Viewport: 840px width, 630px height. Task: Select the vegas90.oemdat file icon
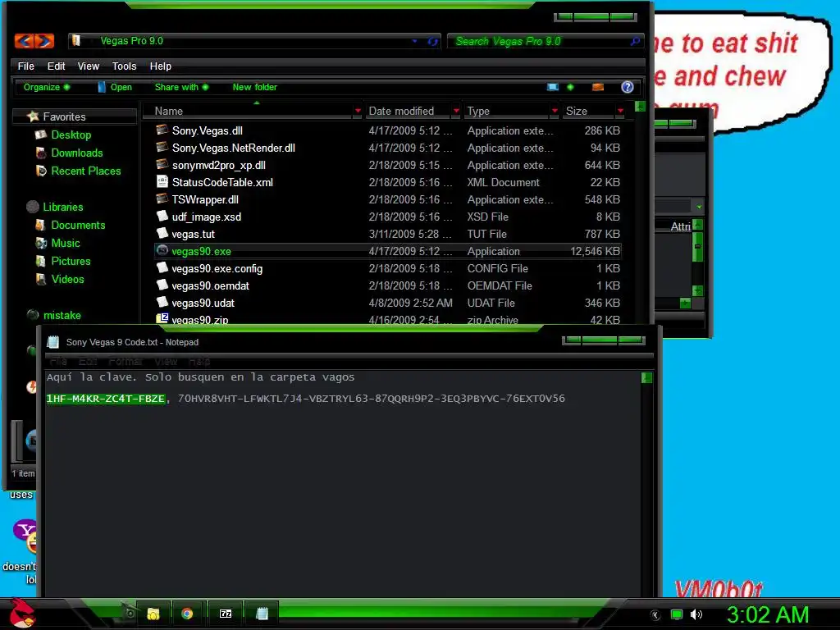162,285
